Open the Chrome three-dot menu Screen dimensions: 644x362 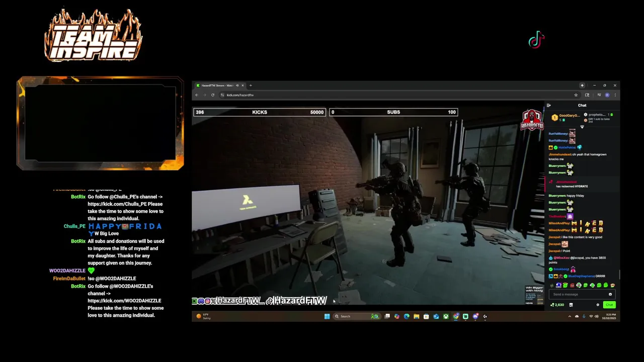pyautogui.click(x=615, y=95)
